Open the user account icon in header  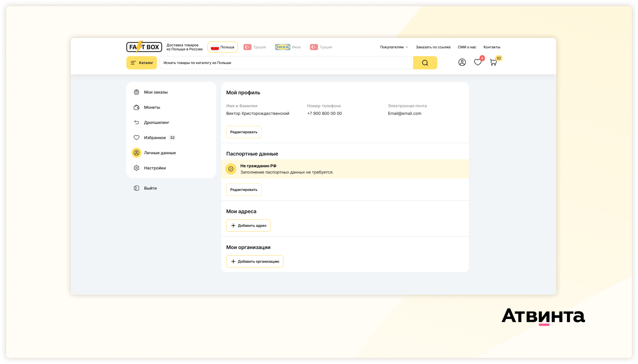click(462, 63)
